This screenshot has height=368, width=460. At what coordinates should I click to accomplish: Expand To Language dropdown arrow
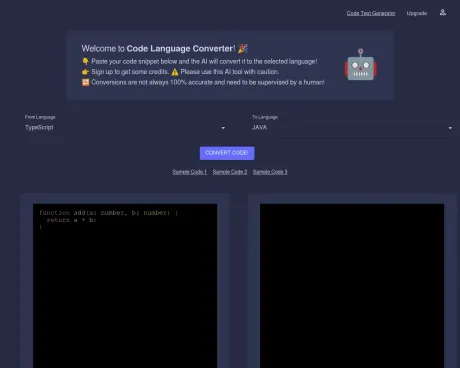450,128
